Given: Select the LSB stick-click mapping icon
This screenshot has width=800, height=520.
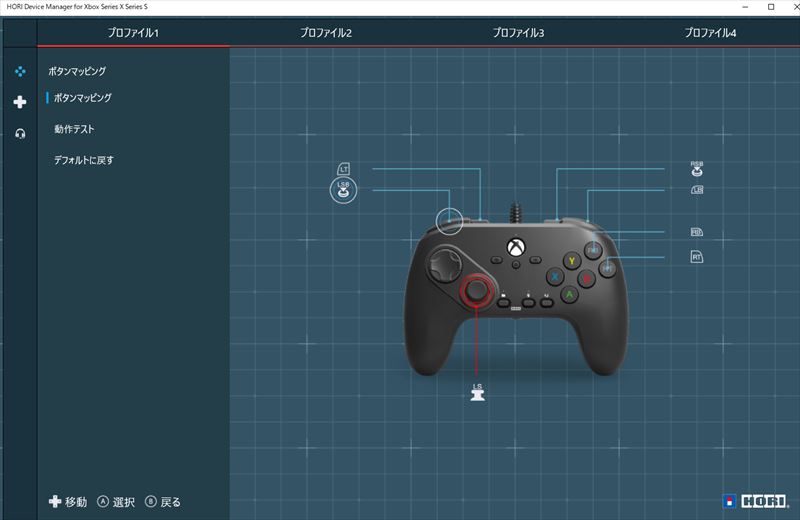Looking at the screenshot, I should tap(343, 190).
